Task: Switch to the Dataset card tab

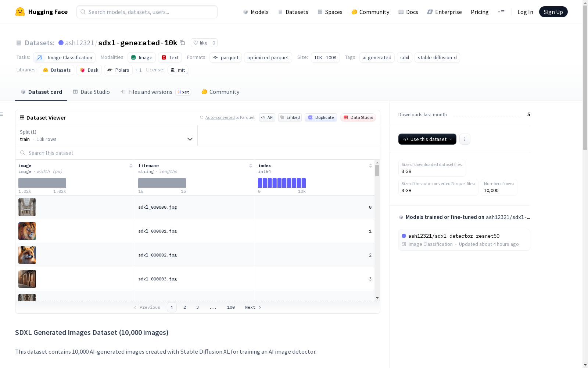Action: pyautogui.click(x=41, y=92)
